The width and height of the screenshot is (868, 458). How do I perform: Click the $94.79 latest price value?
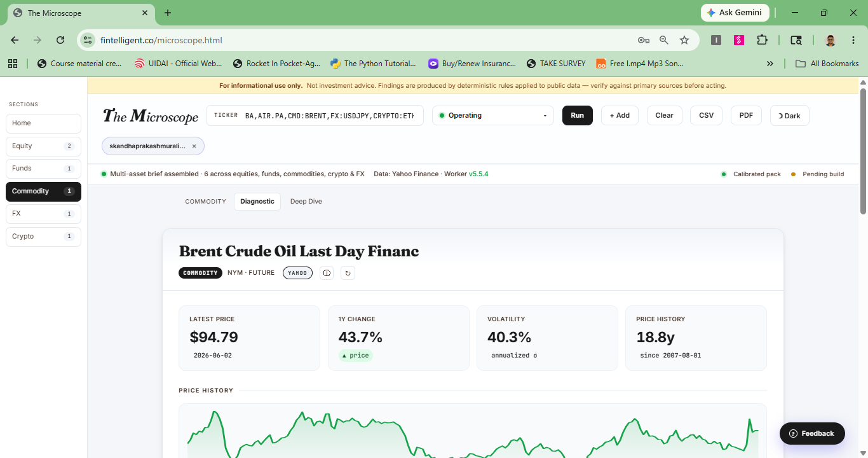[214, 337]
